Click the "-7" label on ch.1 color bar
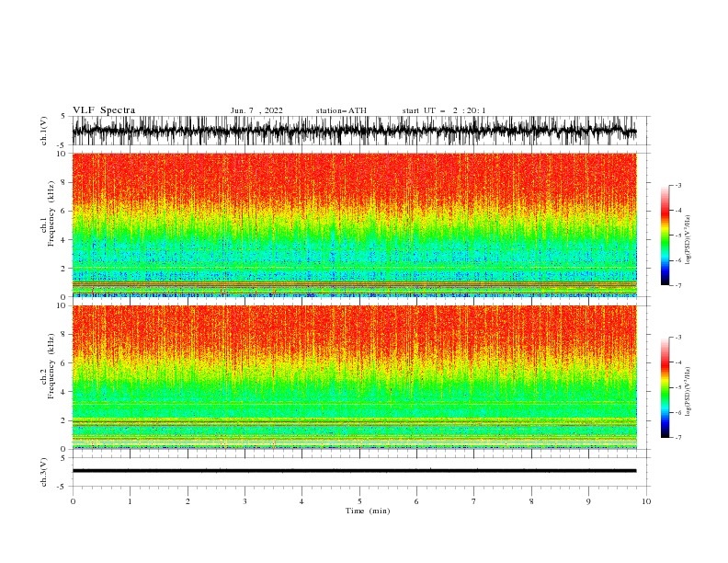Image resolution: width=728 pixels, height=563 pixels. 677,285
